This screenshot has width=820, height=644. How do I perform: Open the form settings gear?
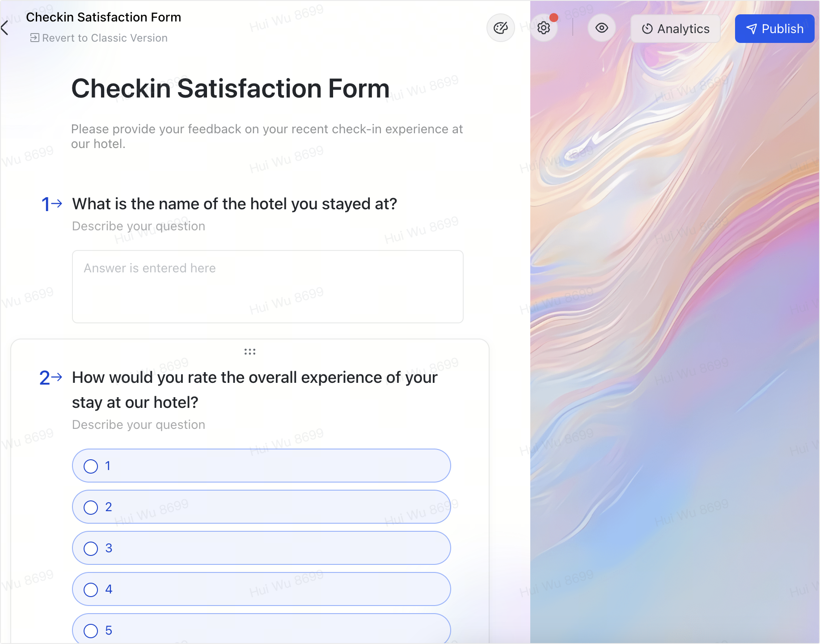click(544, 28)
